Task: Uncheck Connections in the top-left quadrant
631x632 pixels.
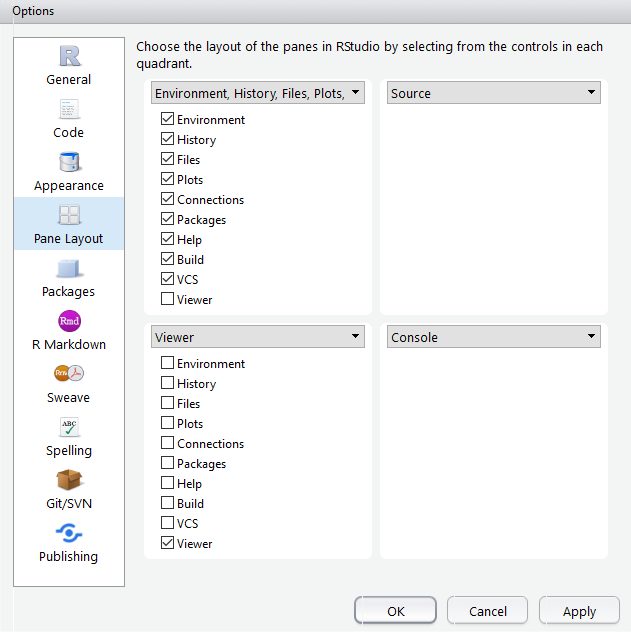Action: pyautogui.click(x=167, y=199)
